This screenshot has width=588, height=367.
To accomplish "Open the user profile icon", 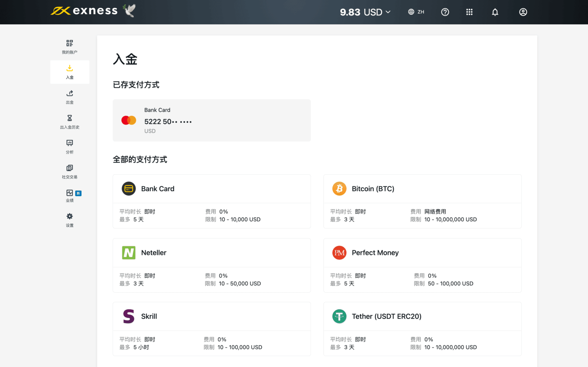I will (523, 12).
